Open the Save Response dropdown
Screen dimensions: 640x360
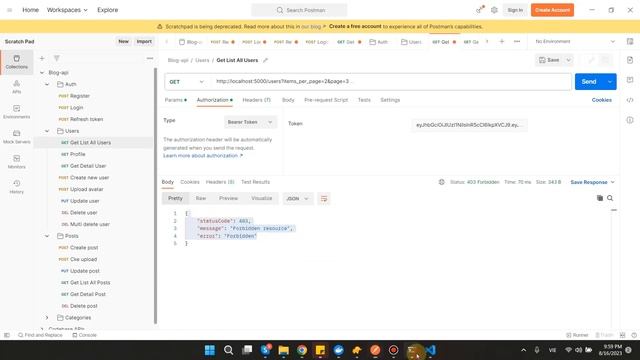coord(592,182)
